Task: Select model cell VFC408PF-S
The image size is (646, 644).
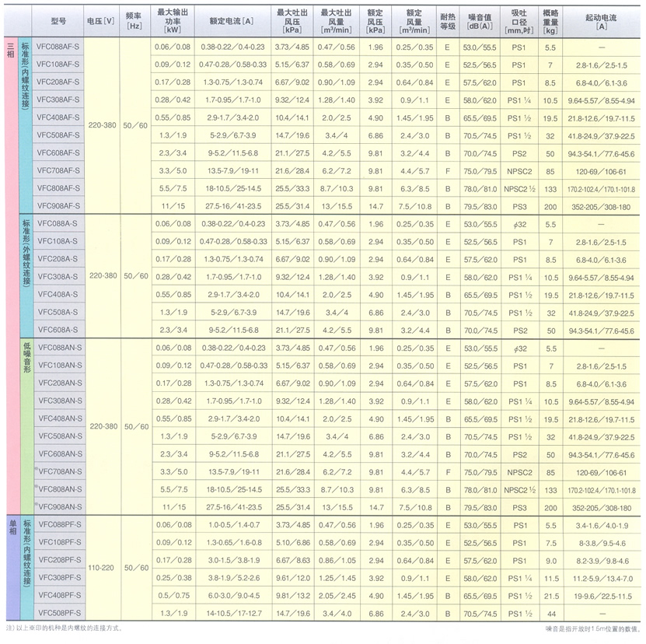Action: coord(60,595)
